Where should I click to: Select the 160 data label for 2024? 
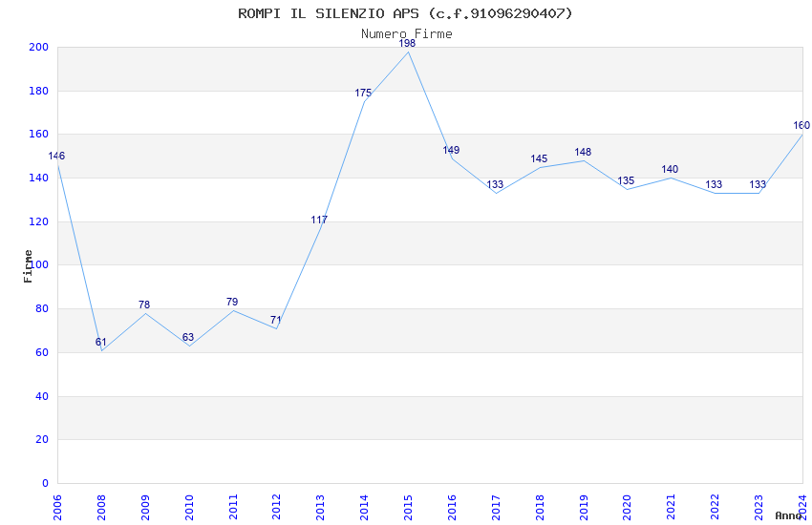801,125
